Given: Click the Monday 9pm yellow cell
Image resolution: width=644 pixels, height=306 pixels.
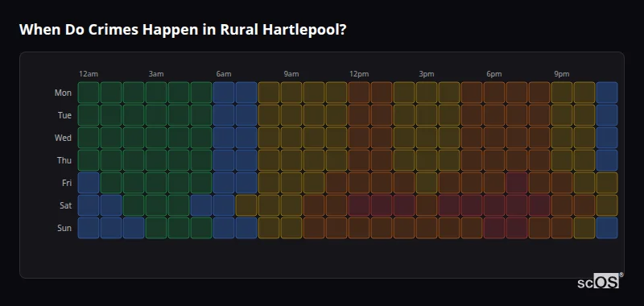Looking at the screenshot, I should (x=562, y=93).
